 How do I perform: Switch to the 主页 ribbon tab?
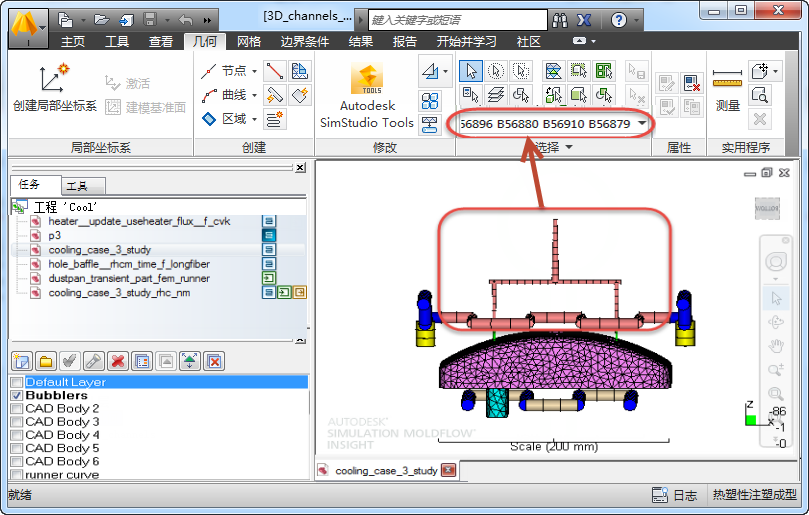(x=73, y=41)
